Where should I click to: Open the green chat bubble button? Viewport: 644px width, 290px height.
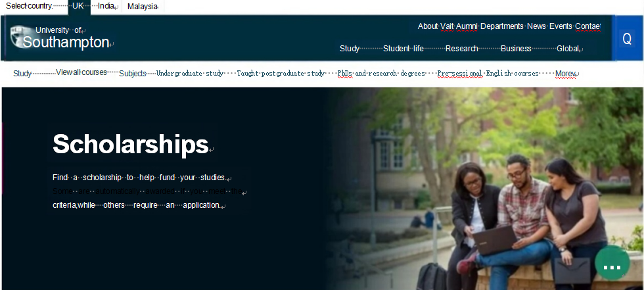pyautogui.click(x=612, y=263)
